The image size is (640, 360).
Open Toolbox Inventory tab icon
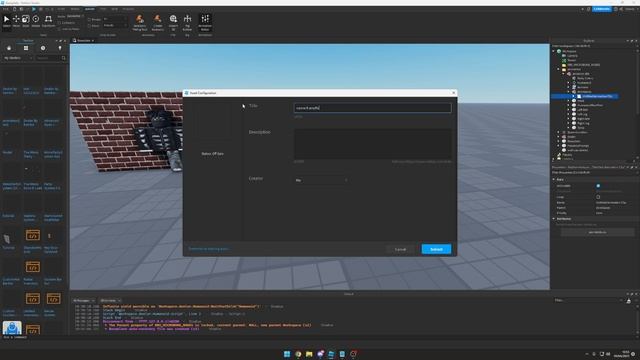click(26, 48)
